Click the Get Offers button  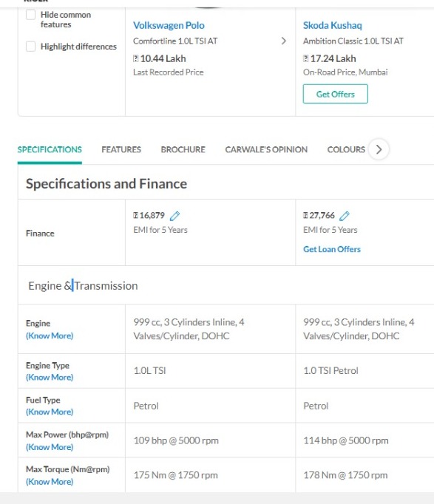point(336,94)
